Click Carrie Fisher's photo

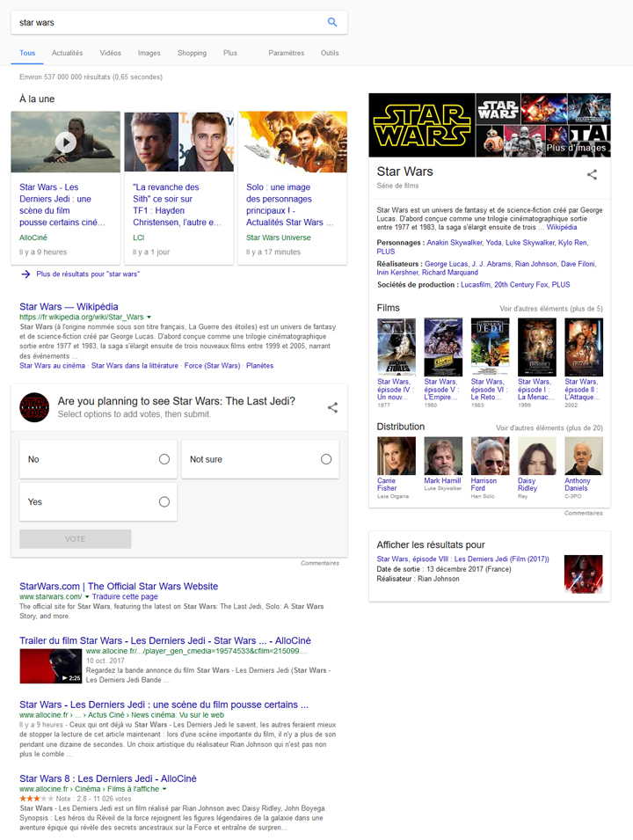pos(397,456)
